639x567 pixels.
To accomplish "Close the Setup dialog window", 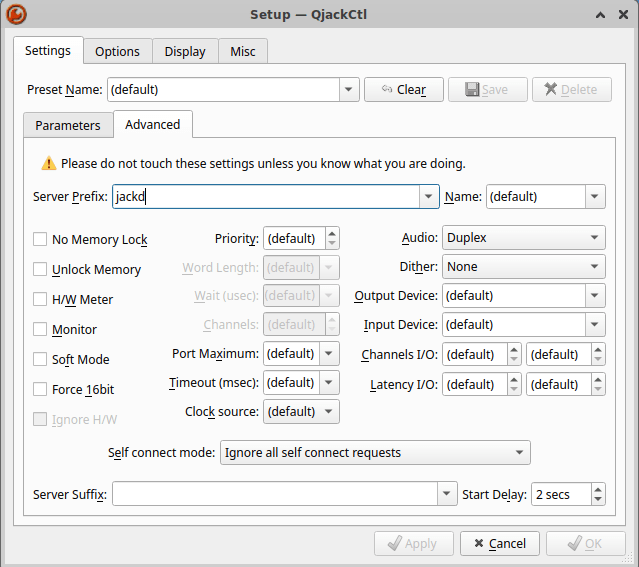I will pos(623,15).
